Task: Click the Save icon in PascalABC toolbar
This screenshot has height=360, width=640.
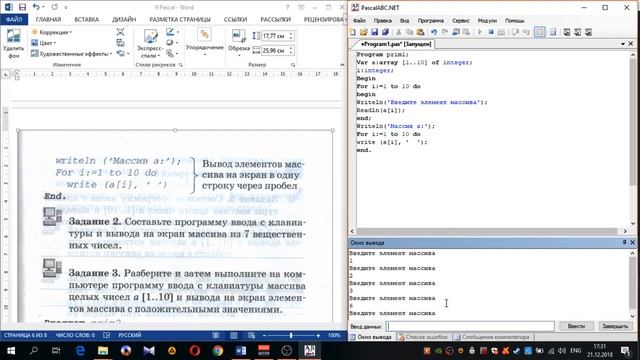Action: (374, 32)
